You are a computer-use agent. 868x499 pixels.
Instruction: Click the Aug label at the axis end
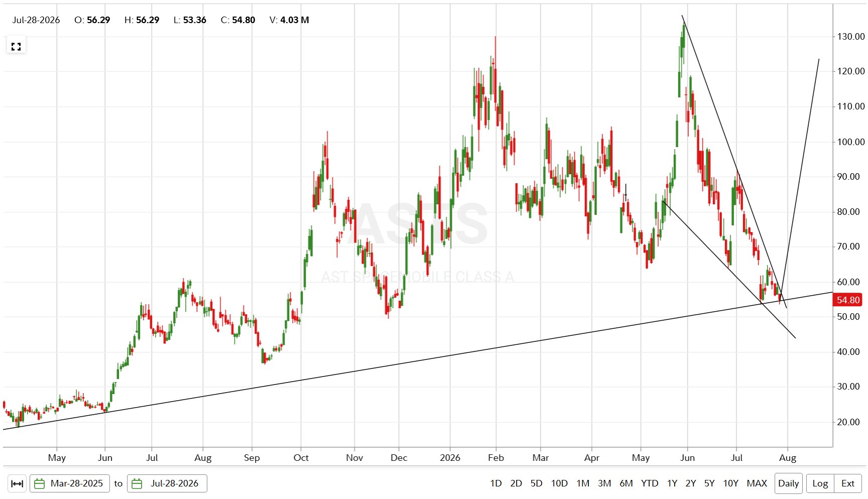coord(788,458)
